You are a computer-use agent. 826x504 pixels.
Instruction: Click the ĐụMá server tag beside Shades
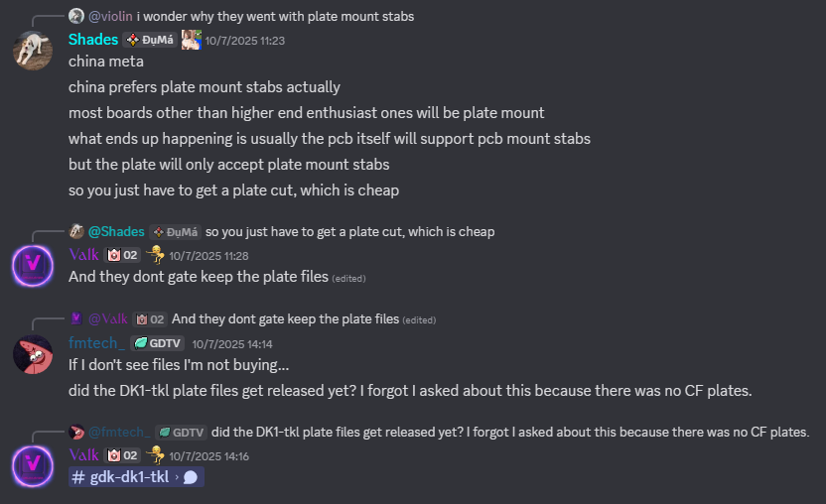click(149, 40)
